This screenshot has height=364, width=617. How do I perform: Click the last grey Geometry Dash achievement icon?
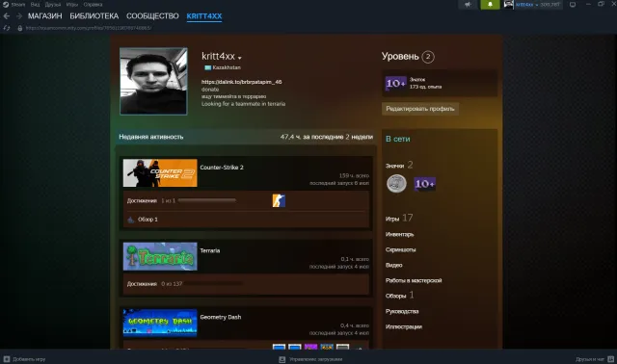(342, 347)
